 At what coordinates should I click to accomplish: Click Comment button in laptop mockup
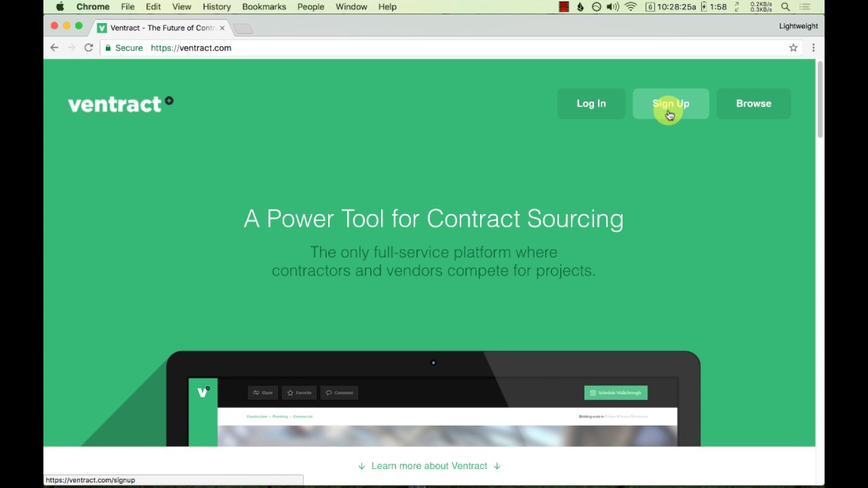coord(340,392)
